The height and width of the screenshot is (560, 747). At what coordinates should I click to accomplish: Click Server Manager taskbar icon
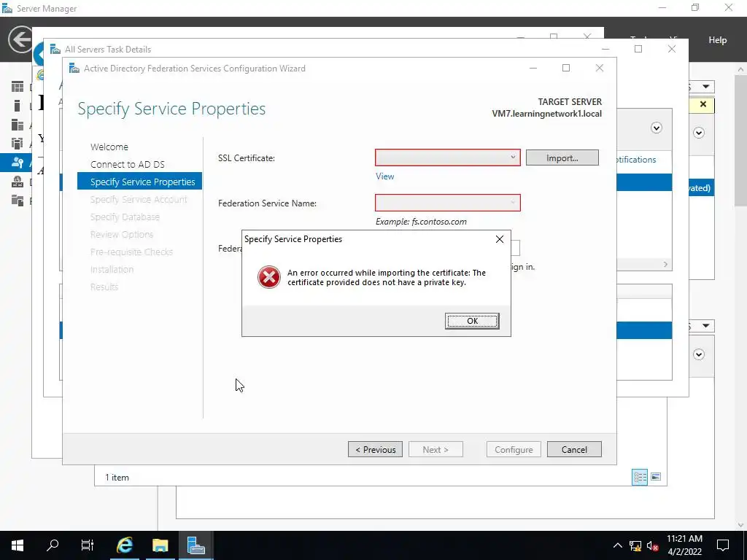tap(196, 545)
